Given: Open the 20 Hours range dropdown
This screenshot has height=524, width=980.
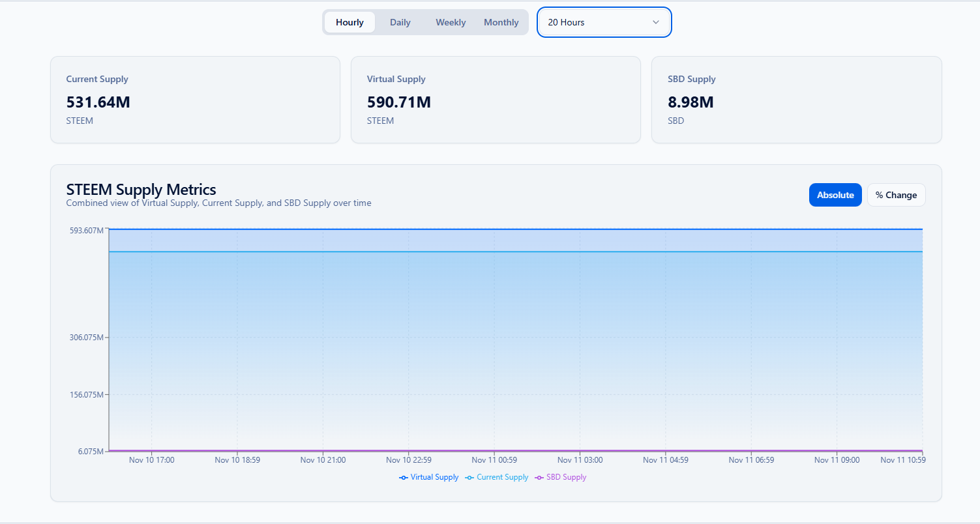Looking at the screenshot, I should 604,22.
